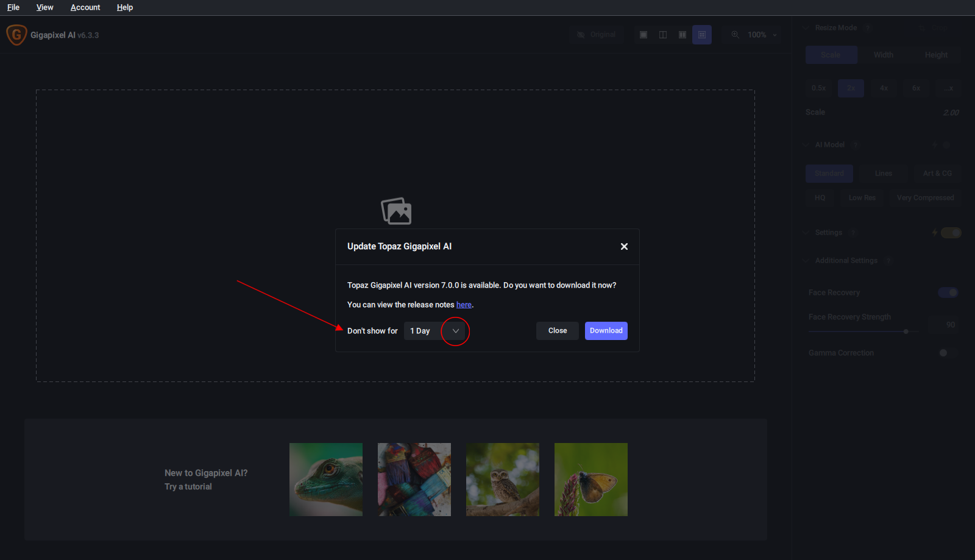The image size is (975, 560).
Task: Click the version label v6.3.3
Action: point(88,35)
